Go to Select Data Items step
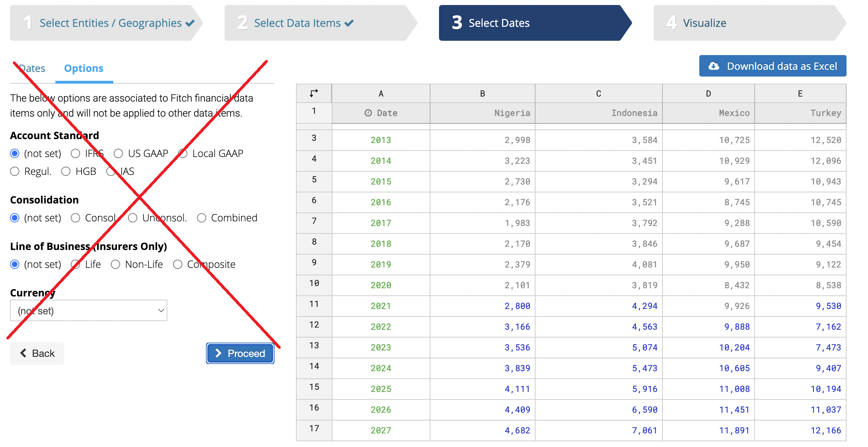 [x=297, y=23]
